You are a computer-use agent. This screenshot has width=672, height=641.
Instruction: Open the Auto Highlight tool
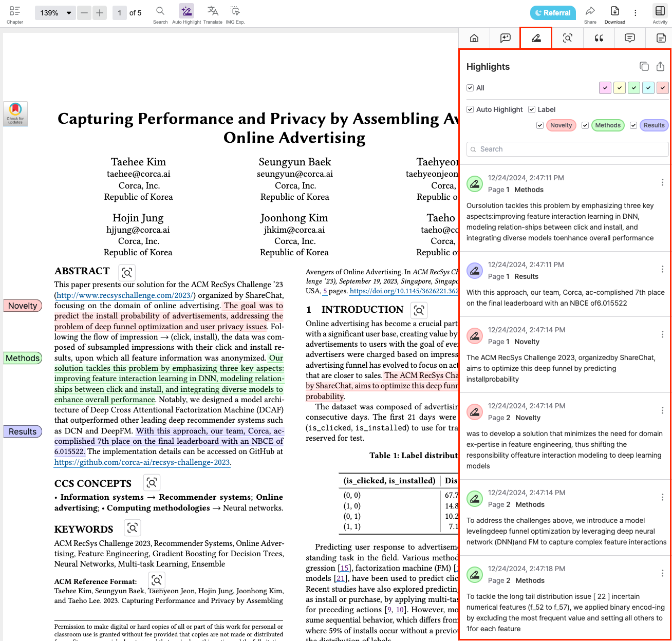click(x=186, y=14)
